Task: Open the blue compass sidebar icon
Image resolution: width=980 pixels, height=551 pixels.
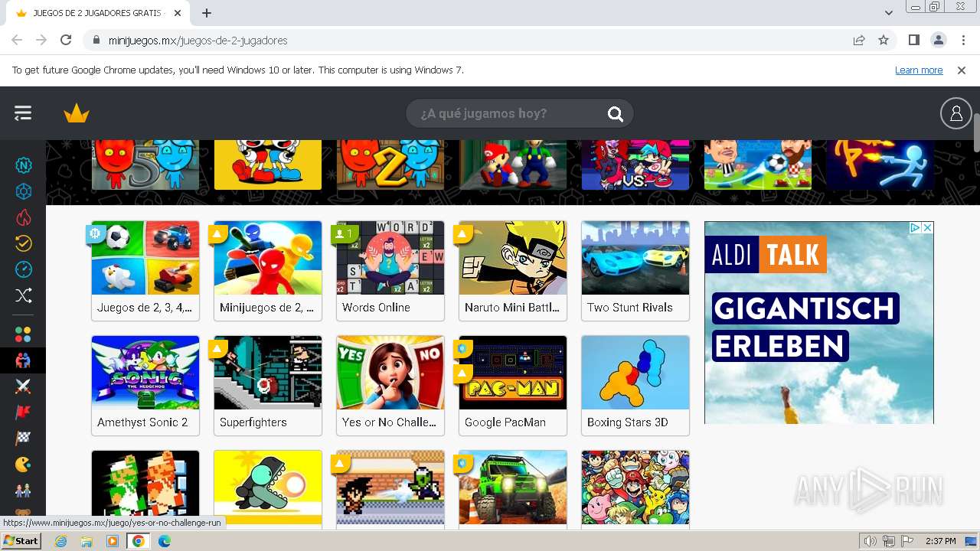Action: click(x=24, y=269)
